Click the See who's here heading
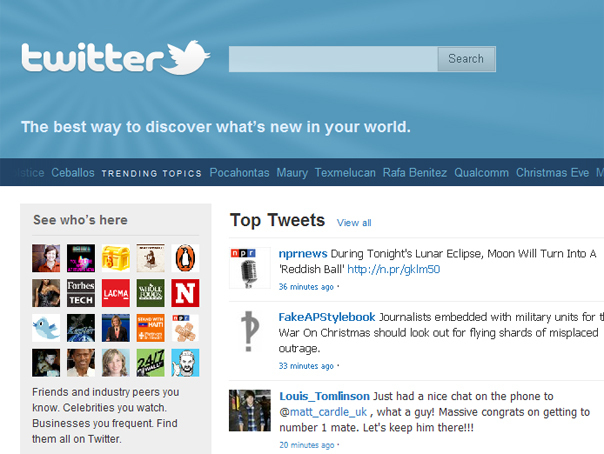This screenshot has width=604, height=454. point(80,220)
